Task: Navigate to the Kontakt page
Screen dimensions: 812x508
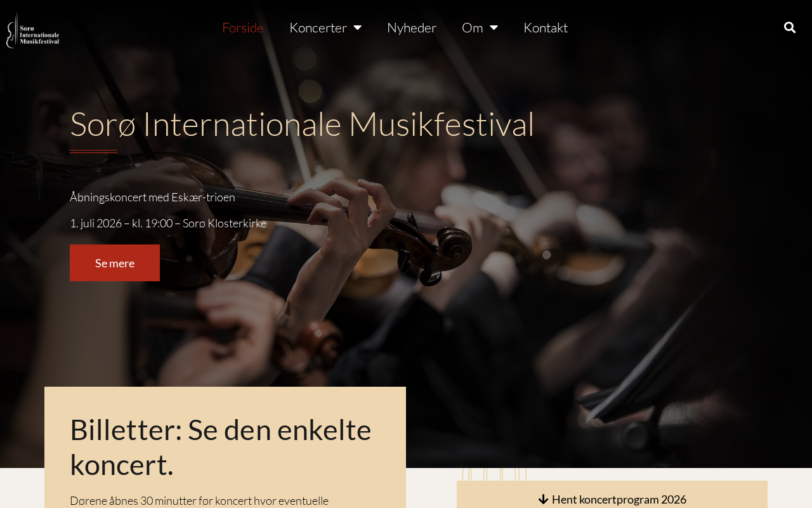Action: tap(546, 27)
